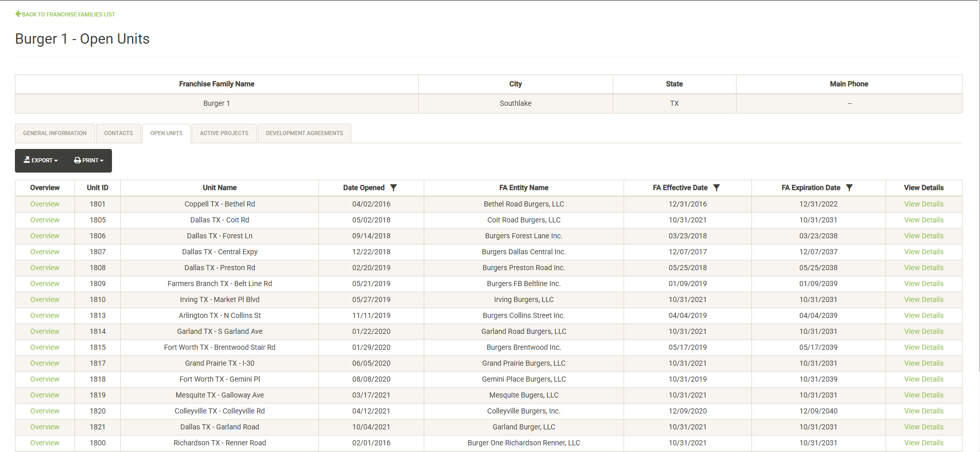This screenshot has width=980, height=452.
Task: Click the FA Entity Name column header
Action: pos(523,188)
